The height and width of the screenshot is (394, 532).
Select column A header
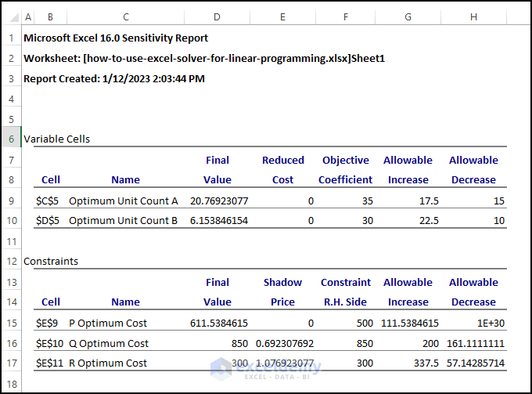(x=28, y=17)
